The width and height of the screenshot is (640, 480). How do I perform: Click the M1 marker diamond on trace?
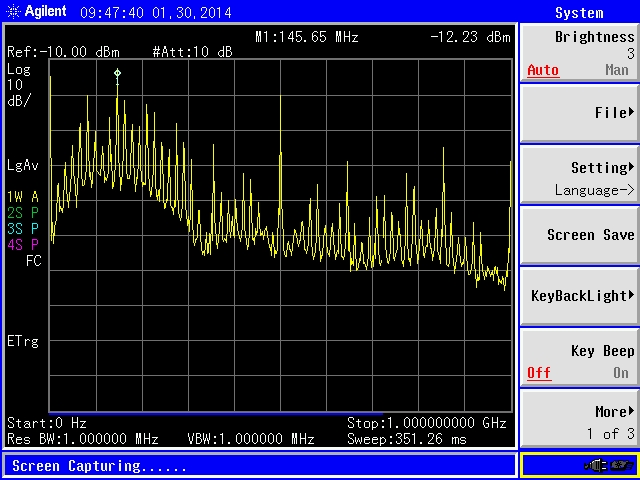[x=117, y=73]
